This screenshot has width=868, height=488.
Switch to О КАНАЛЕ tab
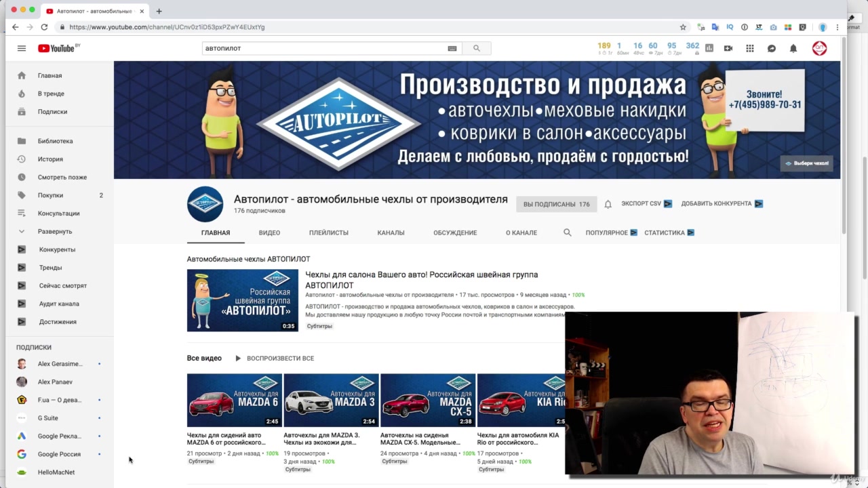point(521,232)
